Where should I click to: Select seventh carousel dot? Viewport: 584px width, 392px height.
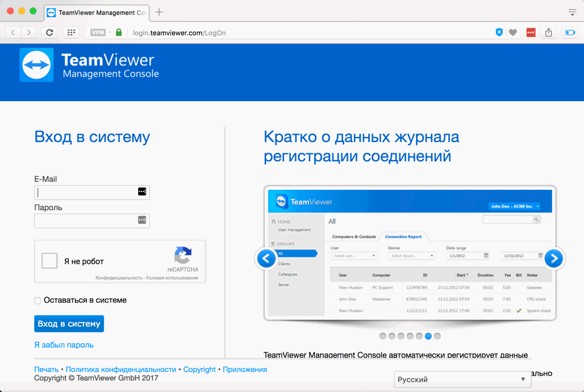point(437,336)
